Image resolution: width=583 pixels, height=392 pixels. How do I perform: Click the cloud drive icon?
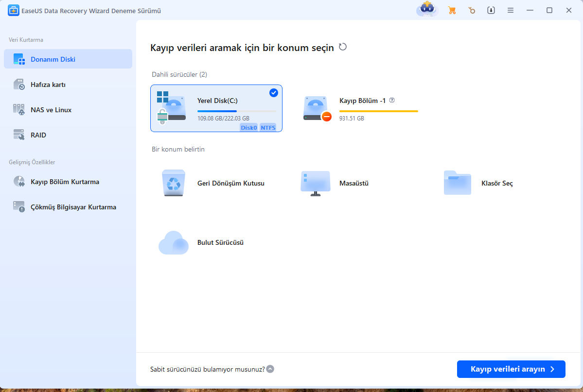[x=174, y=242]
